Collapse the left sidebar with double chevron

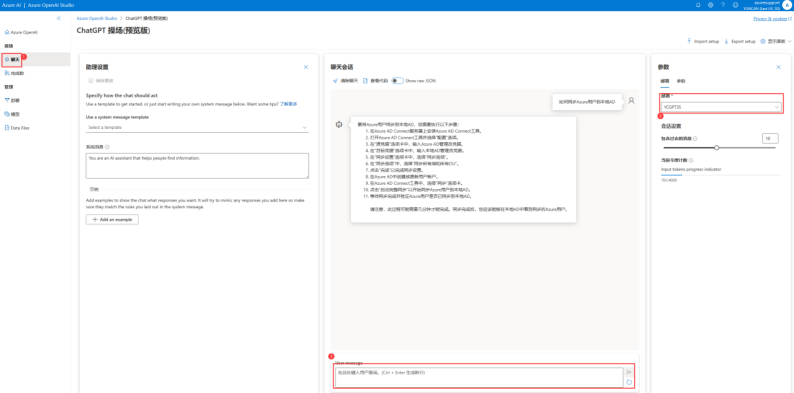59,18
